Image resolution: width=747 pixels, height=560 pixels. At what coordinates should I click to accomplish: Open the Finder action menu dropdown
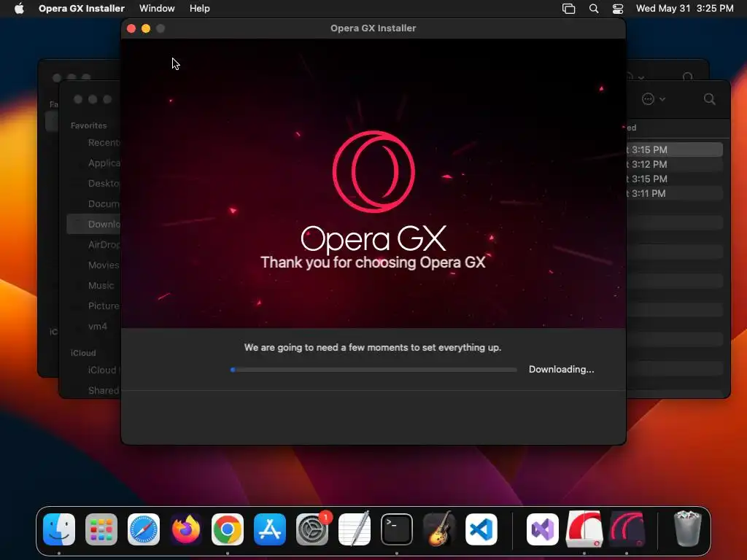click(x=653, y=99)
